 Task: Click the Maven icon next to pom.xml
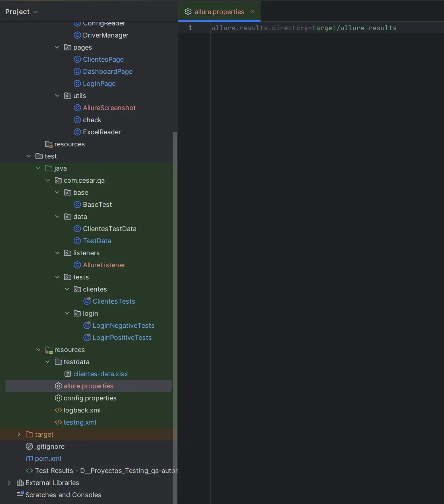pyautogui.click(x=29, y=458)
